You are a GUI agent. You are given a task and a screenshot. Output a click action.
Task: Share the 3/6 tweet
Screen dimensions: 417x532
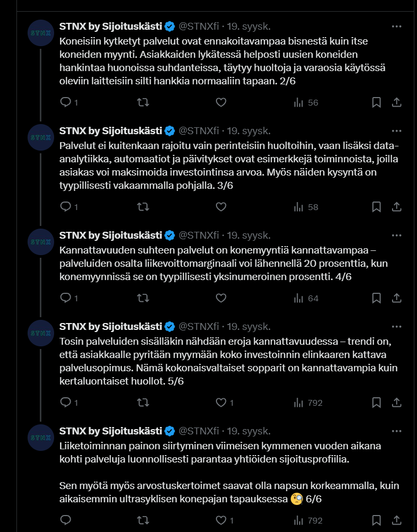(x=396, y=207)
